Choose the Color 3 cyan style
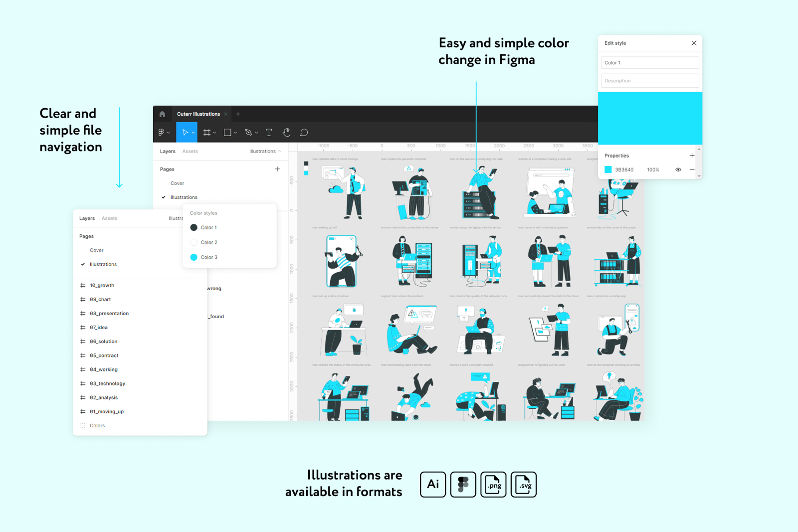The height and width of the screenshot is (532, 798). (x=208, y=257)
